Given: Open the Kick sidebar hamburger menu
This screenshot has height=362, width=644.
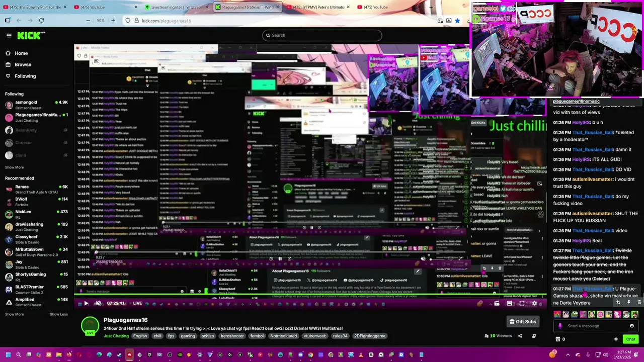Looking at the screenshot, I should [9, 35].
